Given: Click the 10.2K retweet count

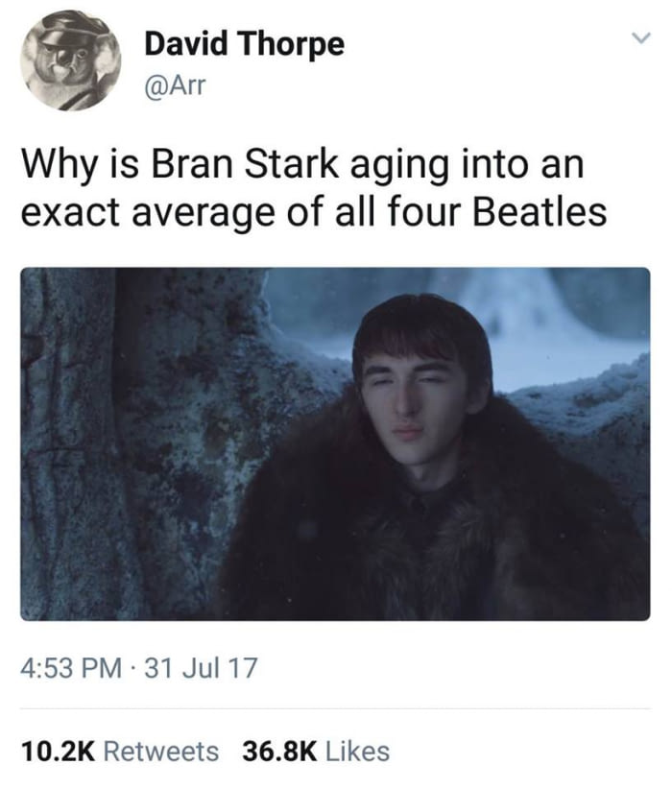Looking at the screenshot, I should (58, 752).
